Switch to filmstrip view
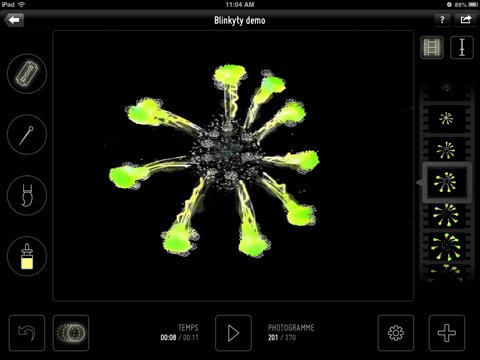This screenshot has height=360, width=480. coord(432,47)
